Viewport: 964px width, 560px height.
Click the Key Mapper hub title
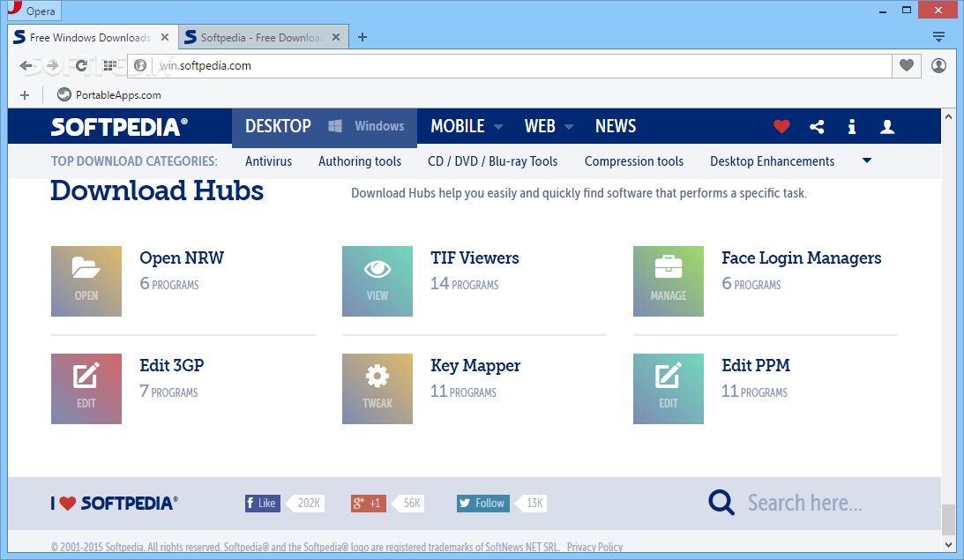pyautogui.click(x=475, y=365)
